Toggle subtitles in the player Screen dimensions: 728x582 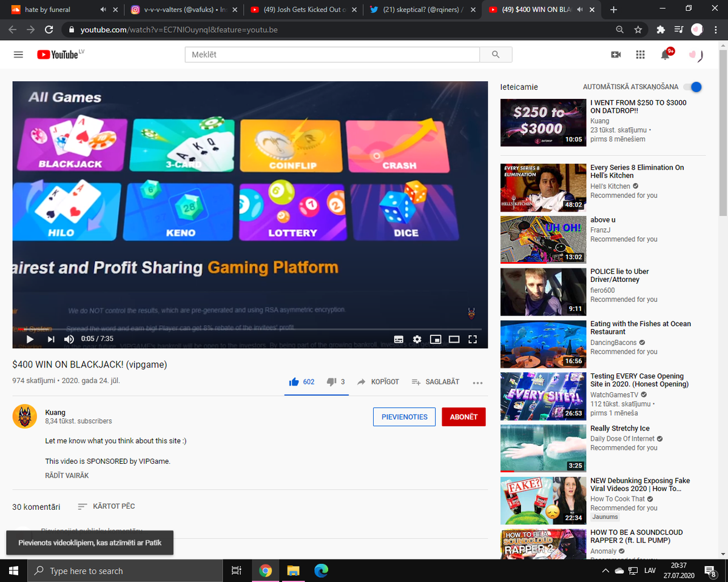[x=399, y=339]
